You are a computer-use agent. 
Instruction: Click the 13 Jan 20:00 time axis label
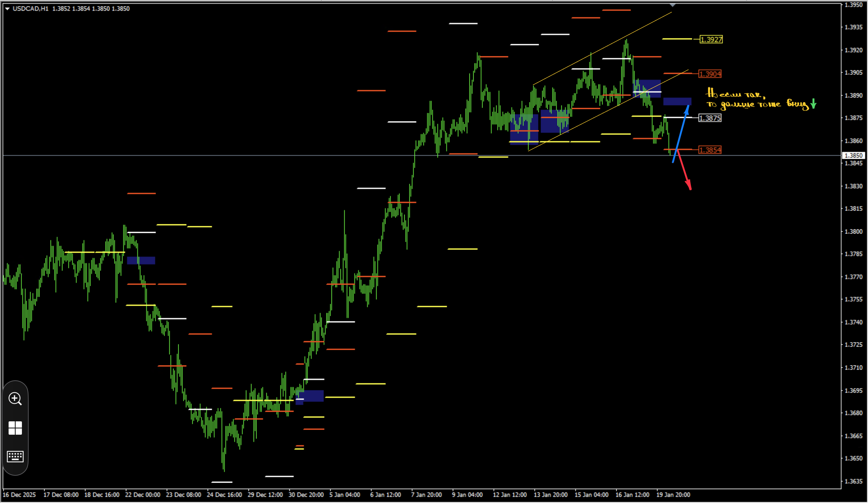pos(550,495)
